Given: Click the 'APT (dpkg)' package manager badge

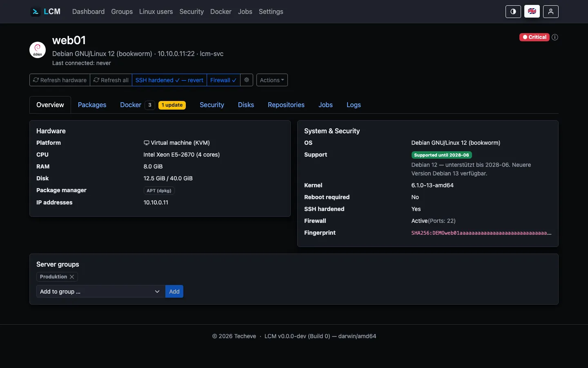Looking at the screenshot, I should [x=159, y=191].
